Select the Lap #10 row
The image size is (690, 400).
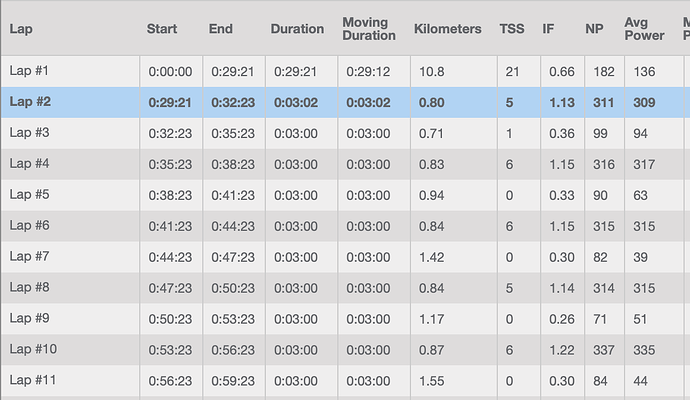(x=345, y=350)
